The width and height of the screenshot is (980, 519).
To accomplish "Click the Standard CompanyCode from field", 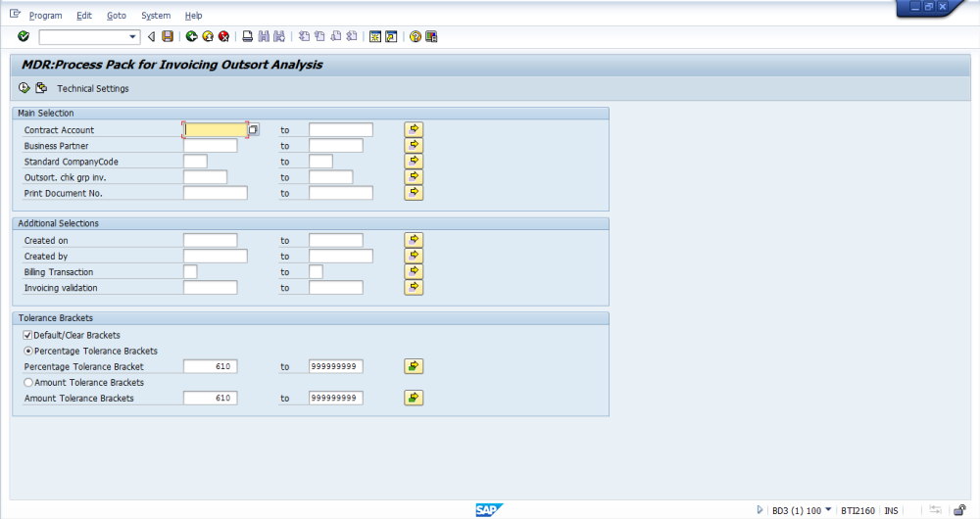I will pyautogui.click(x=196, y=162).
